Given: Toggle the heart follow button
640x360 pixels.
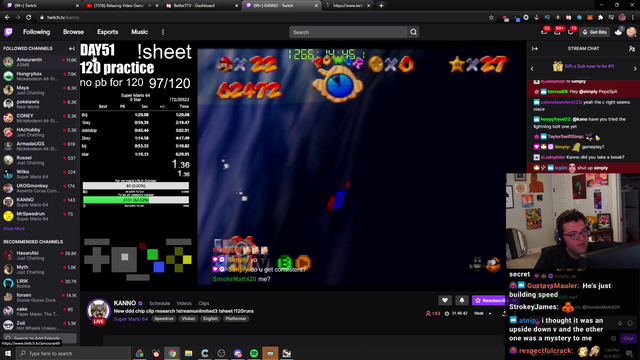Looking at the screenshot, I should pos(445,300).
